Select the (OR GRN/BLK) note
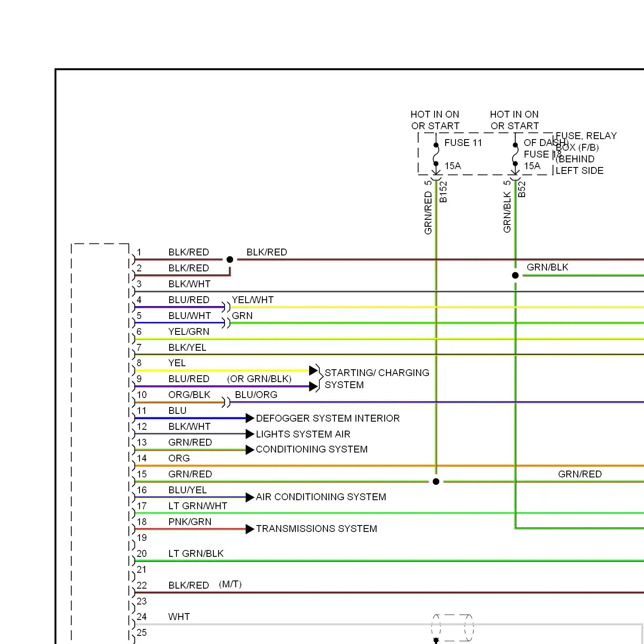Screen dimensions: 644x644 tap(259, 379)
